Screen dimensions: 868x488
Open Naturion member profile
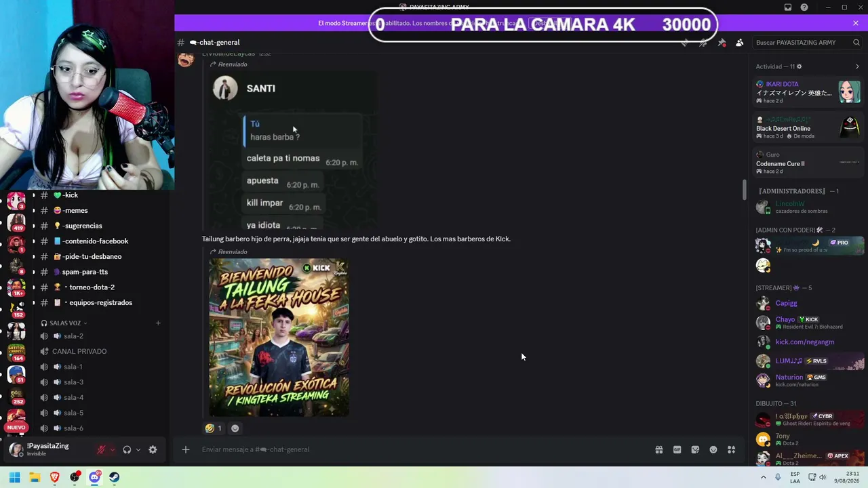808,380
